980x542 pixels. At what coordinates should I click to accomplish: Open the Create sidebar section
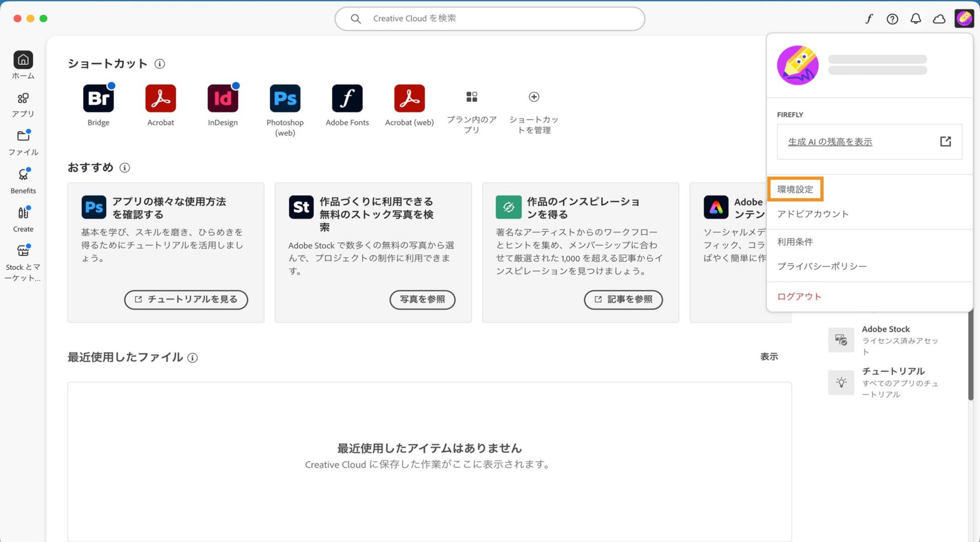click(23, 219)
